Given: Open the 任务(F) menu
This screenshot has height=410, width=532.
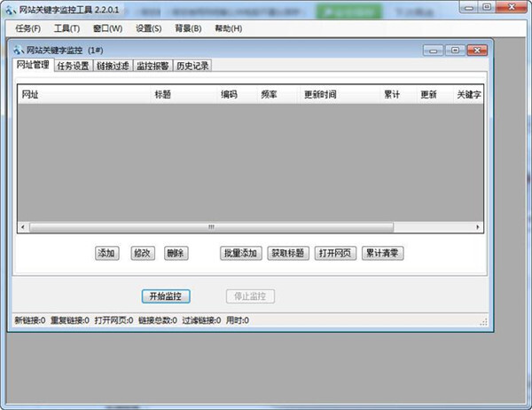Looking at the screenshot, I should [x=27, y=28].
